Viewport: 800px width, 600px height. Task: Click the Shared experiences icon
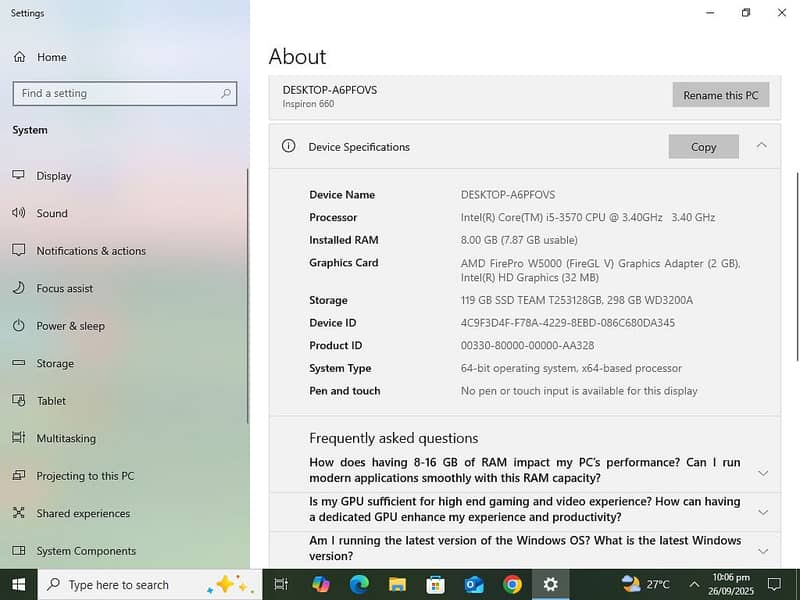[x=18, y=513]
